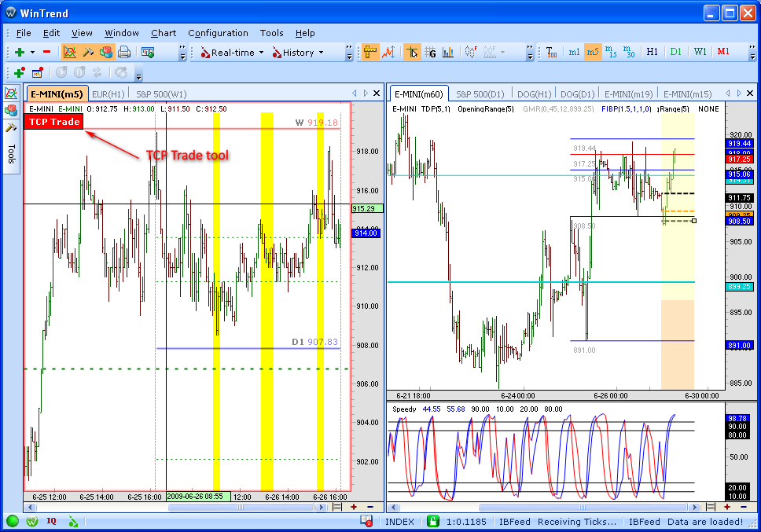Click the red minus remove icon
The height and width of the screenshot is (532, 761).
(46, 52)
